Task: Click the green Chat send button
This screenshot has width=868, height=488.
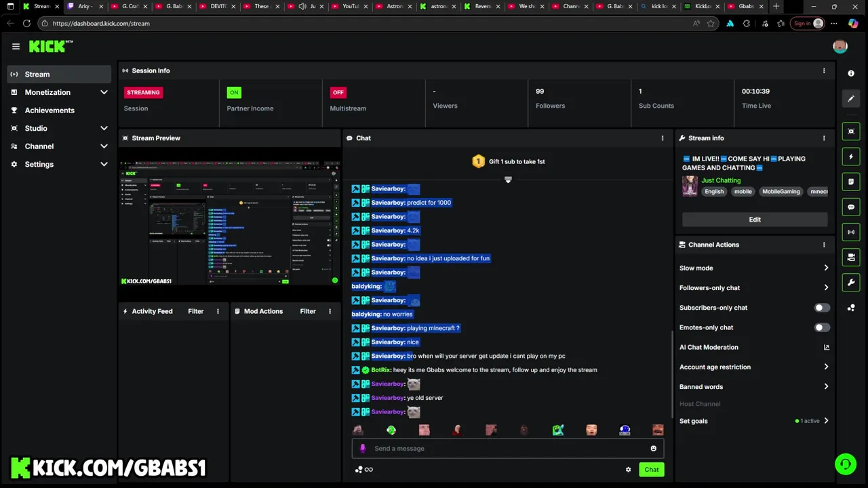Action: point(652,469)
